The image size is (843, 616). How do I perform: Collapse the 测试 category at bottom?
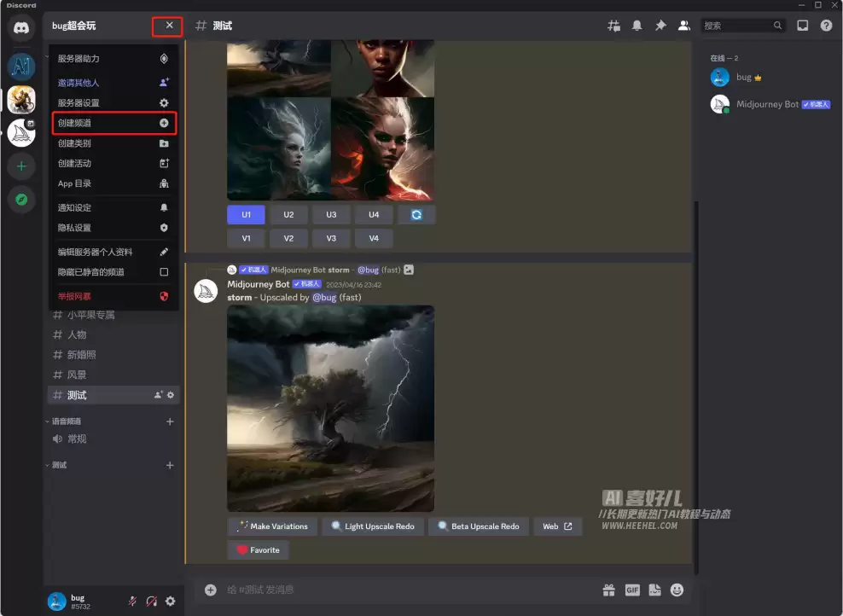pos(56,465)
